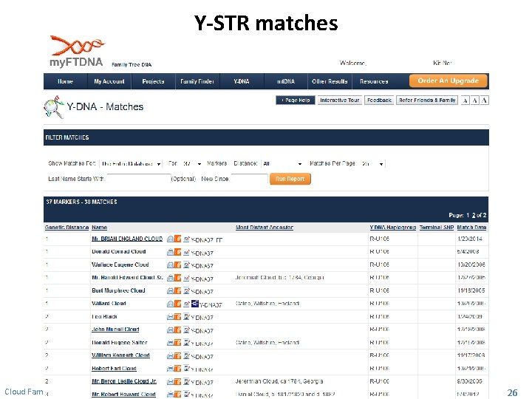Open notes icon for Wallace Eugene Cloud
532x399 pixels.
pos(186,265)
